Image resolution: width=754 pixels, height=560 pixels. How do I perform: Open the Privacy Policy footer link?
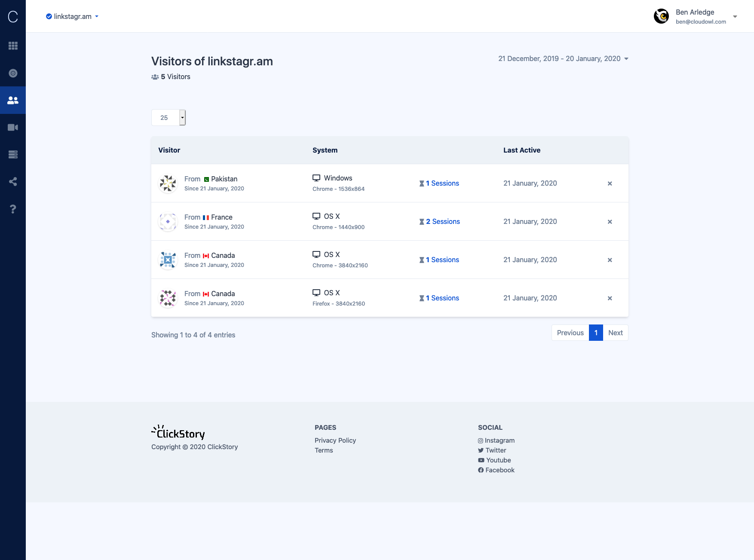335,440
